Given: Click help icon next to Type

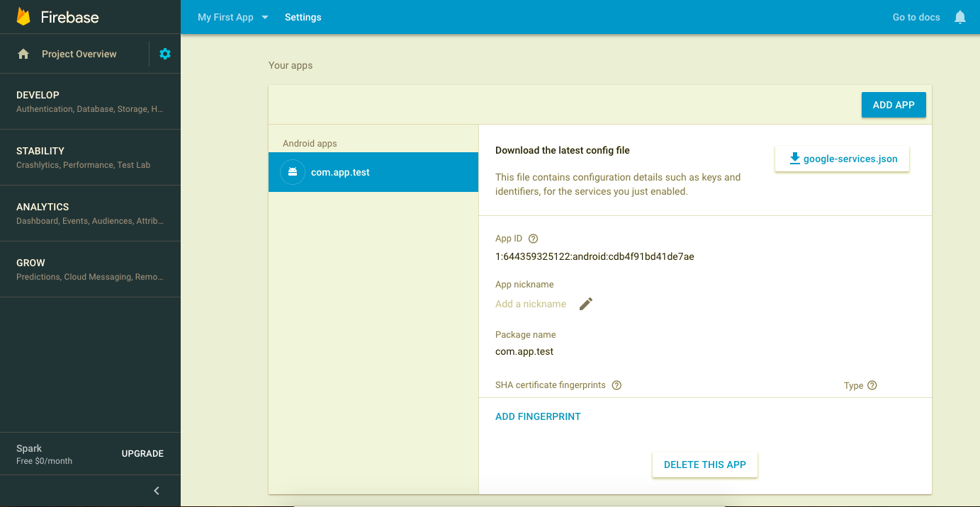Looking at the screenshot, I should coord(872,385).
